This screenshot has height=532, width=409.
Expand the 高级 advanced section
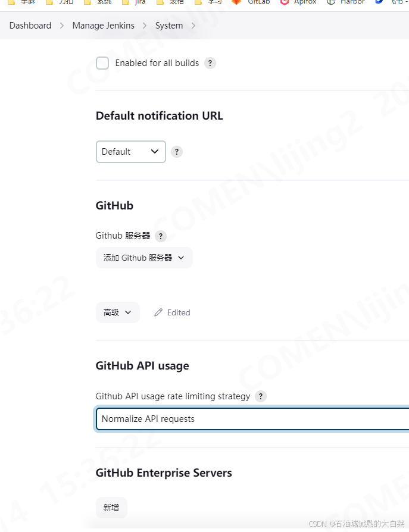pos(117,312)
